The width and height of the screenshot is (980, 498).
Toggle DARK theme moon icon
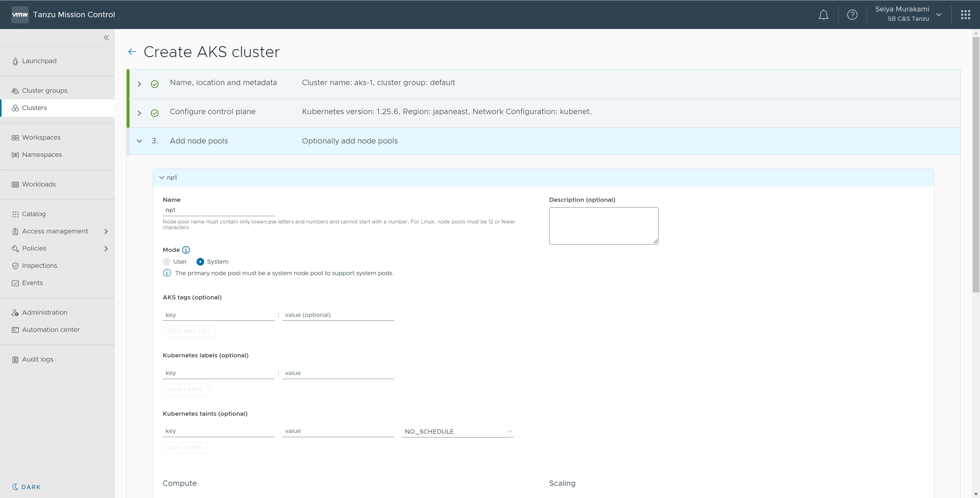pos(16,487)
